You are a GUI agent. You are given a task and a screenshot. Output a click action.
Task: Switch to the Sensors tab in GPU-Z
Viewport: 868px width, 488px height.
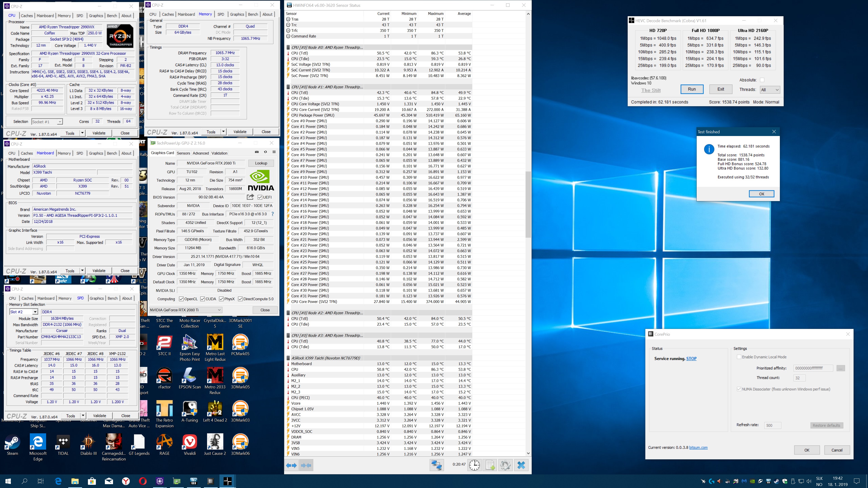pos(183,153)
